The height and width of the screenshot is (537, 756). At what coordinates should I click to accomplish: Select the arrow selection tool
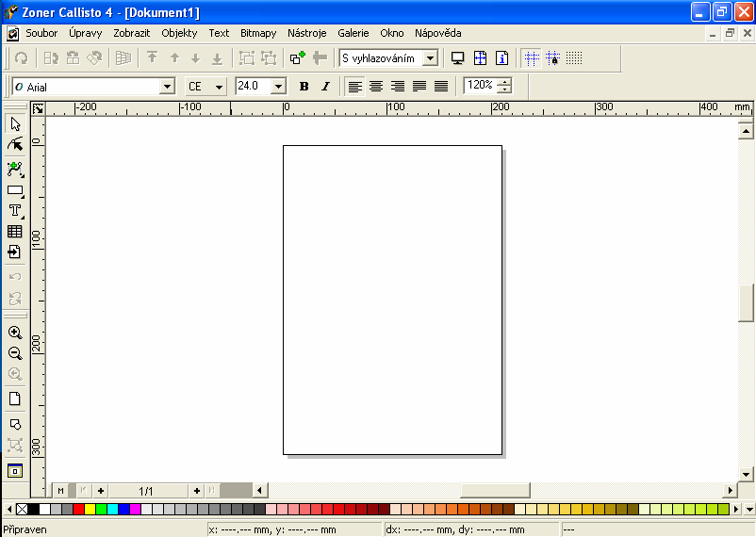pos(15,123)
